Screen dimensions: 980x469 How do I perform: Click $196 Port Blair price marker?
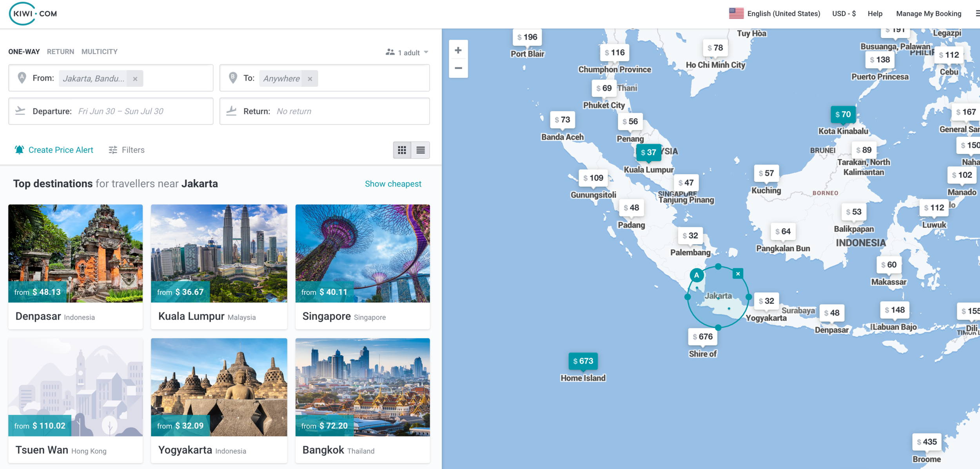coord(527,37)
